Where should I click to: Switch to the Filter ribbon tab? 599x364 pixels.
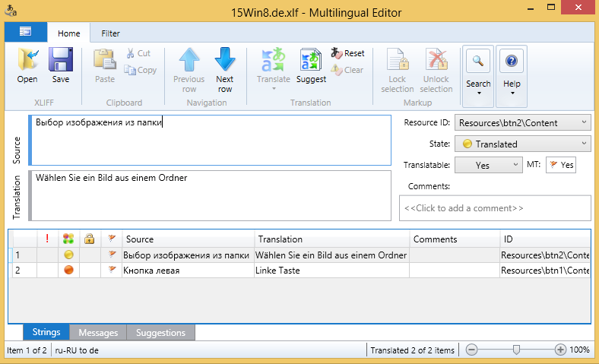coord(110,33)
